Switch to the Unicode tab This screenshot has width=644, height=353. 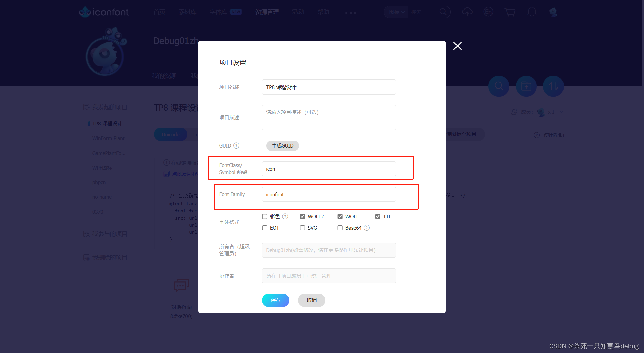click(170, 134)
